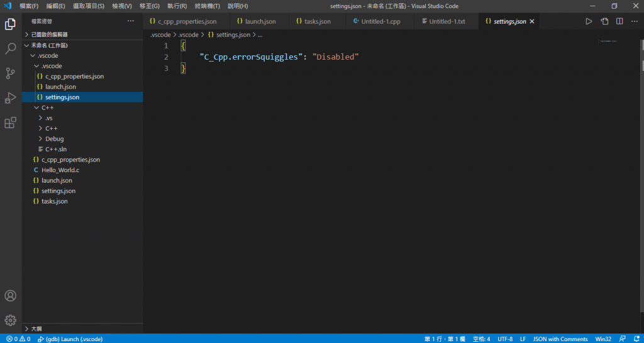Close the settings.json tab
This screenshot has height=343, width=644.
click(532, 22)
